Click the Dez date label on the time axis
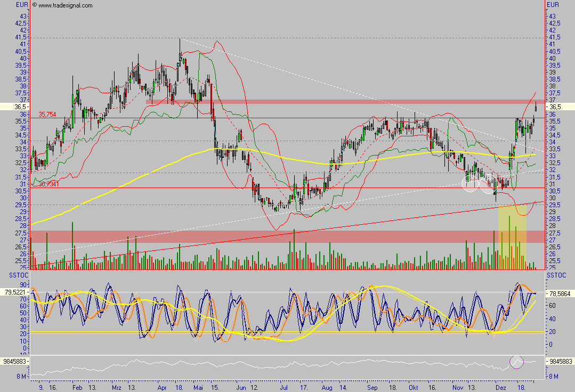Viewport: 575px width, 392px height. click(500, 389)
